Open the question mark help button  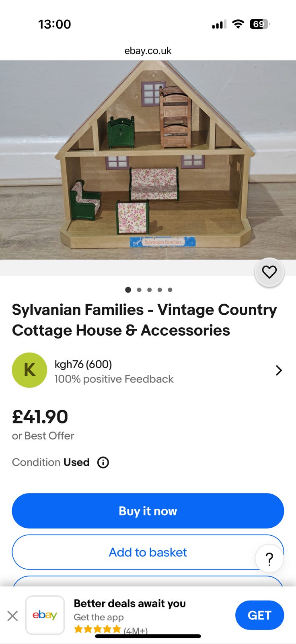tap(269, 558)
